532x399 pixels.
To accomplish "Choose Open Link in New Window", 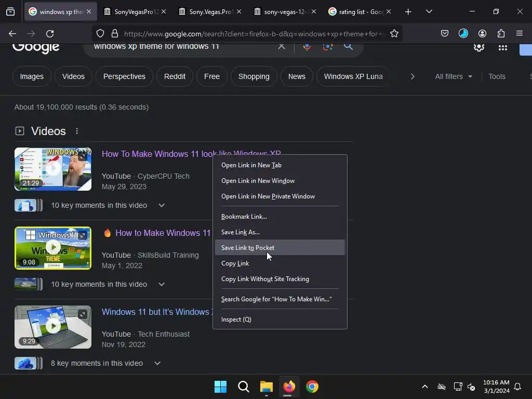I will [280, 181].
